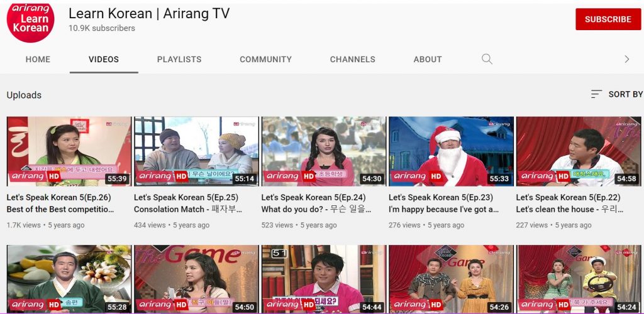644x314 pixels.
Task: Click title Let's Speak Korean 5(Ep.24) What do you do
Action: click(316, 203)
